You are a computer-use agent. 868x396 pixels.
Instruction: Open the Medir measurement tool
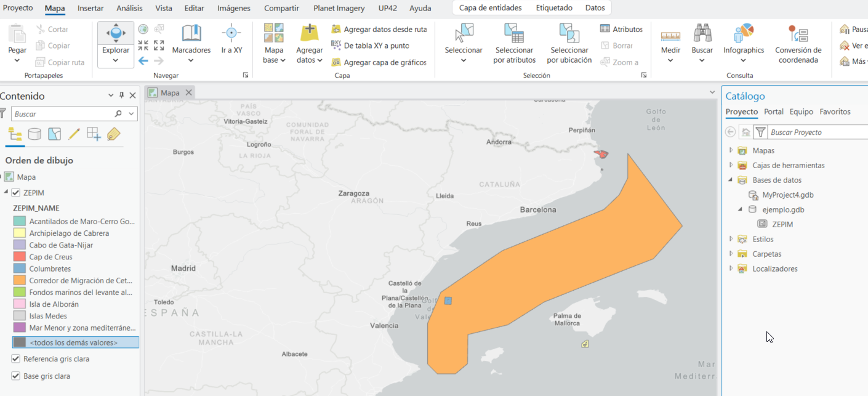(x=670, y=34)
